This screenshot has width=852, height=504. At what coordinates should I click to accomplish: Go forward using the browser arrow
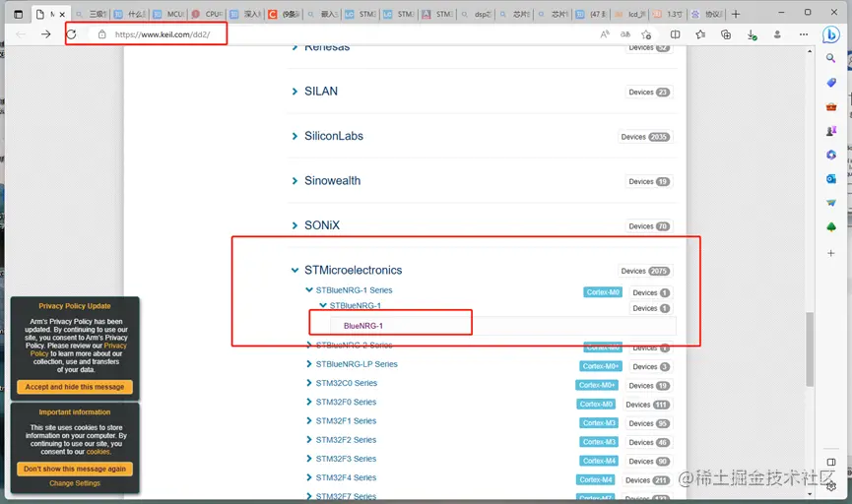pyautogui.click(x=45, y=34)
